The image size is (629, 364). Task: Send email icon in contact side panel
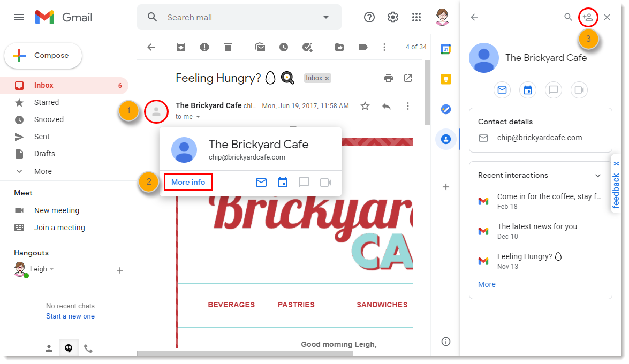[502, 90]
